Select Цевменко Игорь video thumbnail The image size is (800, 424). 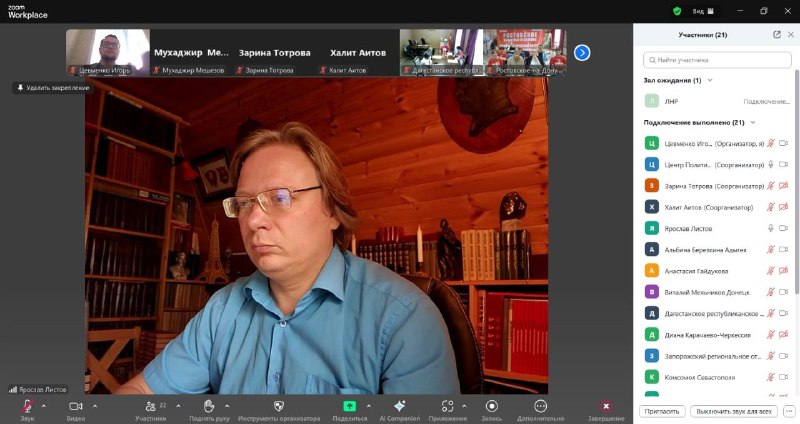(108, 53)
